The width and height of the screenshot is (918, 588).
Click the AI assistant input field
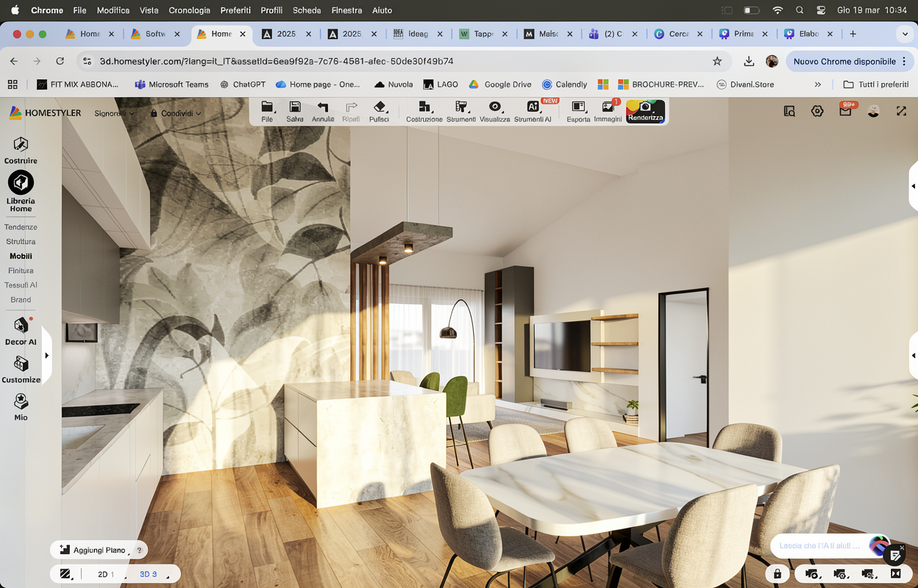(x=819, y=545)
